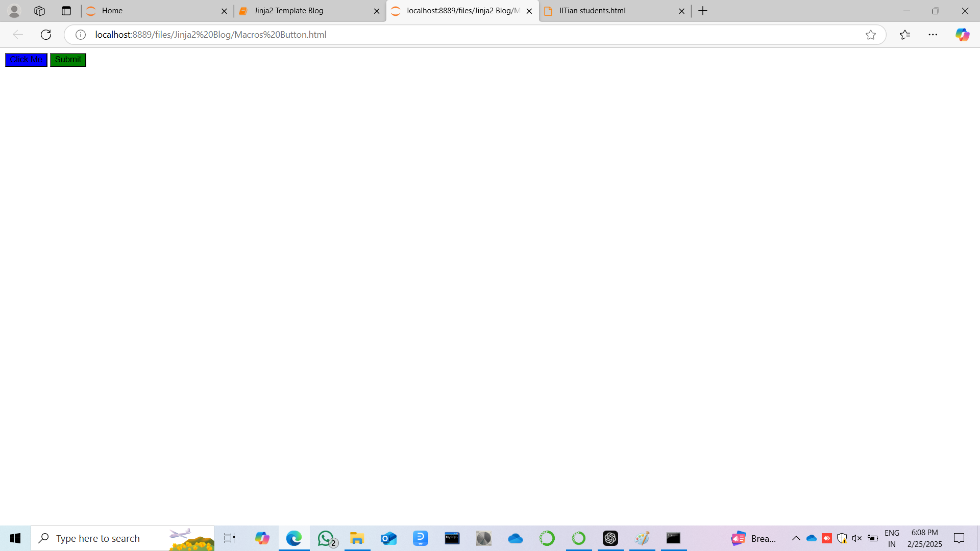
Task: Open the MySQL console from the taskbar
Action: (452, 538)
